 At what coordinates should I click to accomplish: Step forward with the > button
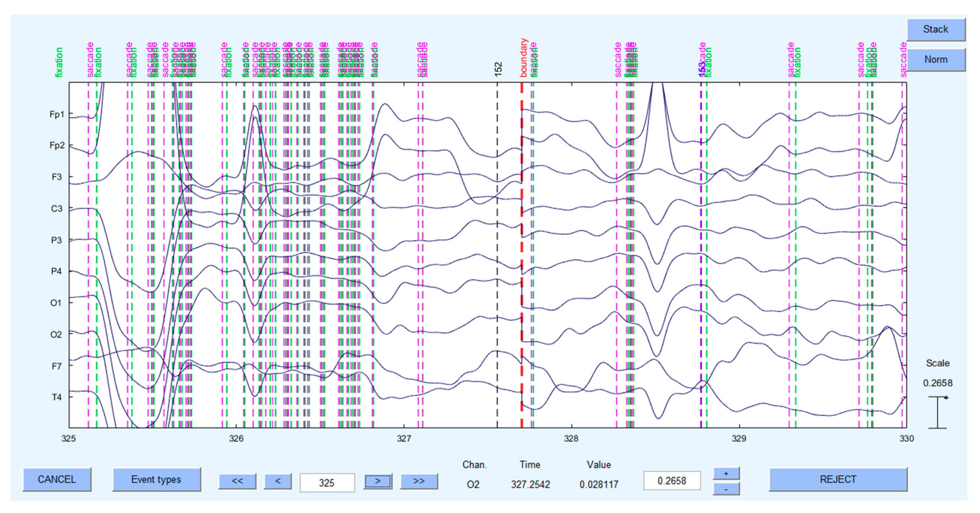point(377,481)
